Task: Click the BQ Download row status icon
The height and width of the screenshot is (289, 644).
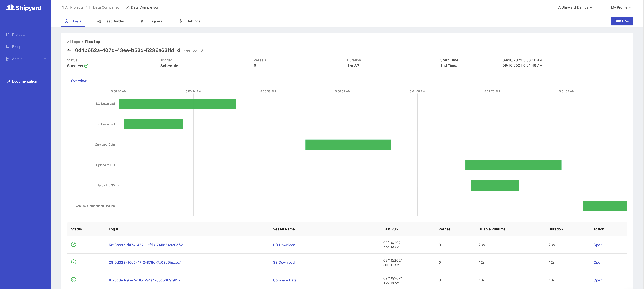Action: coord(73,244)
